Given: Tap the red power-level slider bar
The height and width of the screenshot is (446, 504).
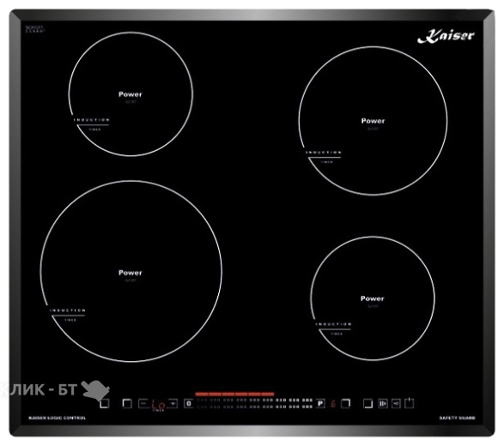Looking at the screenshot, I should pos(234,394).
